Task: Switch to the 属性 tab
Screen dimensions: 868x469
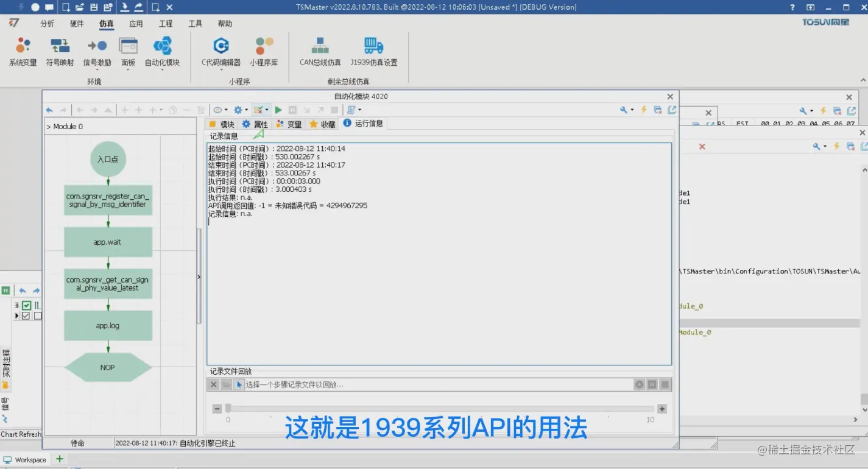Action: [x=255, y=124]
